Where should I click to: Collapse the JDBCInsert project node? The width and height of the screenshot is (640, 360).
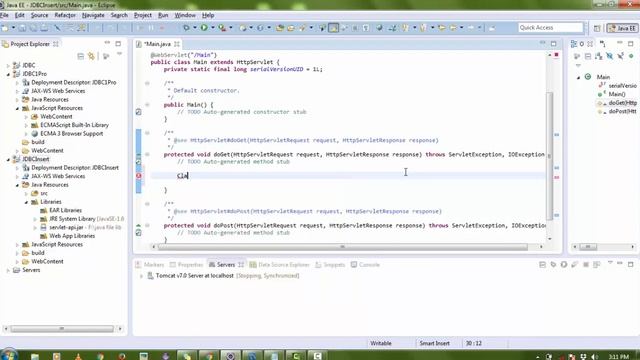click(x=8, y=159)
